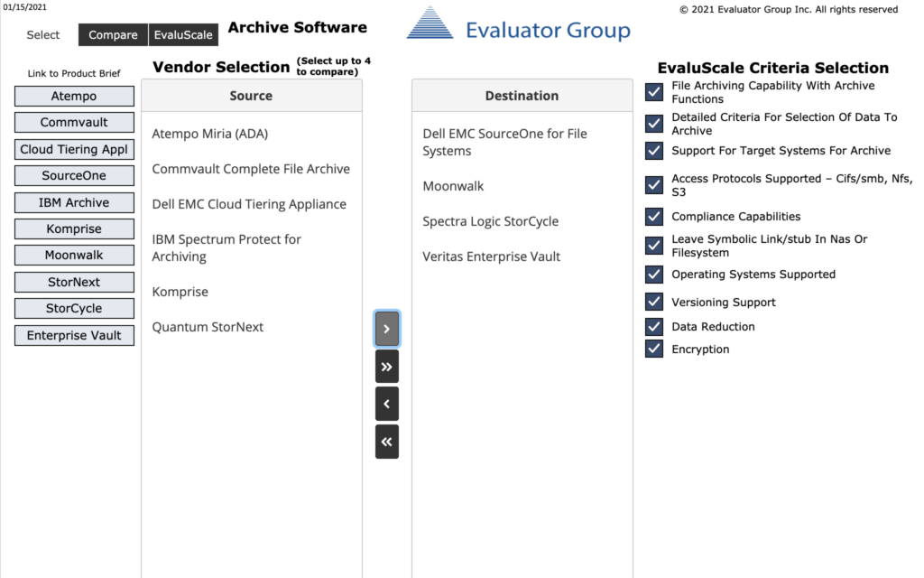Select Commvault Complete File Archive in Source
The height and width of the screenshot is (578, 924).
[x=252, y=169]
